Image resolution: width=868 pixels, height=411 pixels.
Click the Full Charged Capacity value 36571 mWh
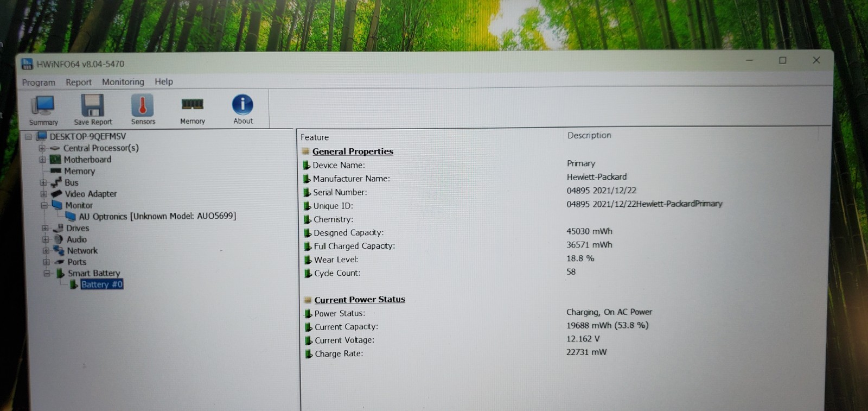[590, 245]
